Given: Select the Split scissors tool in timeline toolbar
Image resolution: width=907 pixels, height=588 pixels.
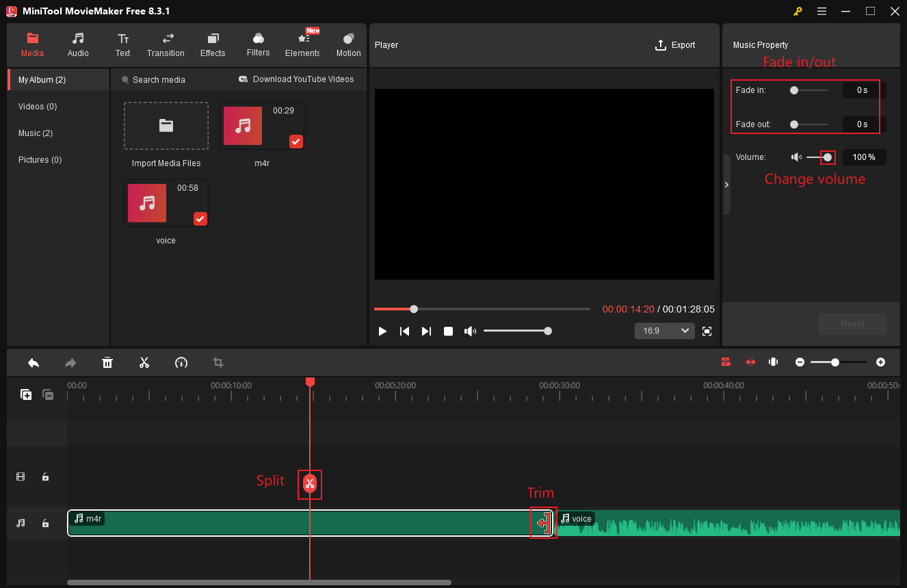Looking at the screenshot, I should (144, 362).
